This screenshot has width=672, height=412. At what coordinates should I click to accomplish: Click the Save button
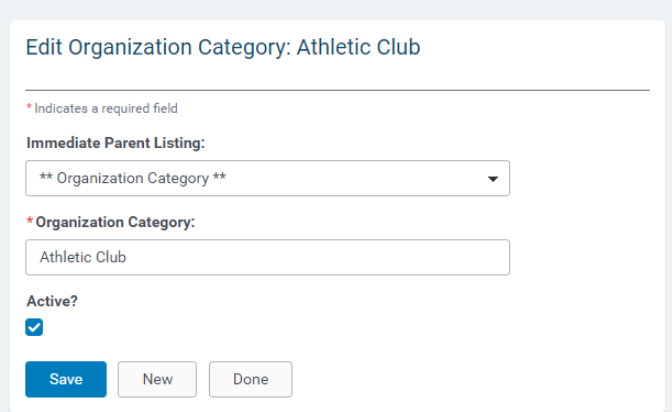coord(66,379)
